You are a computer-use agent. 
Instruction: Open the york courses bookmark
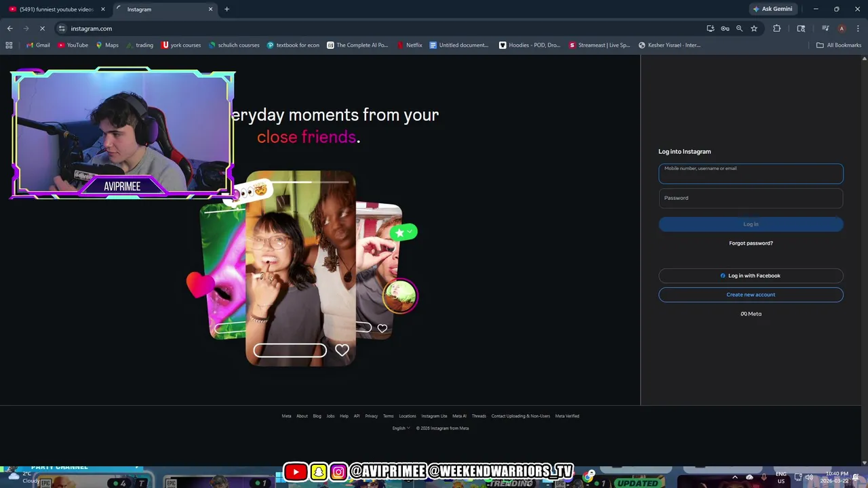tap(181, 45)
